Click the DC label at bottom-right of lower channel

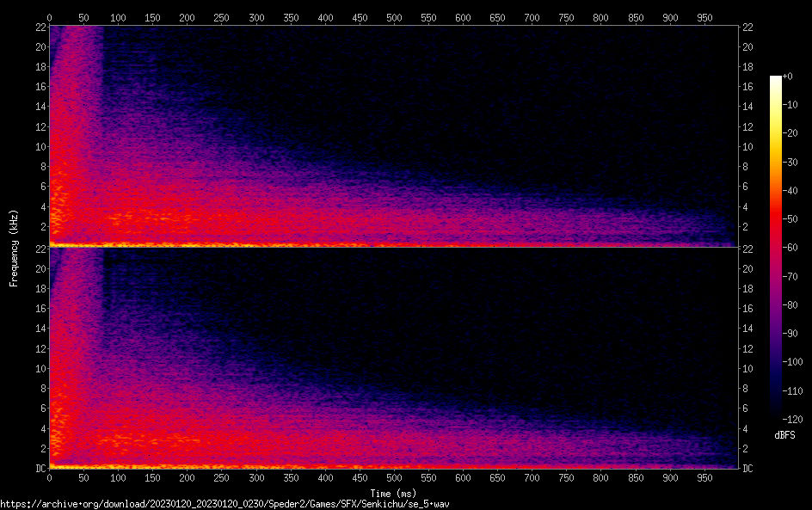(747, 468)
